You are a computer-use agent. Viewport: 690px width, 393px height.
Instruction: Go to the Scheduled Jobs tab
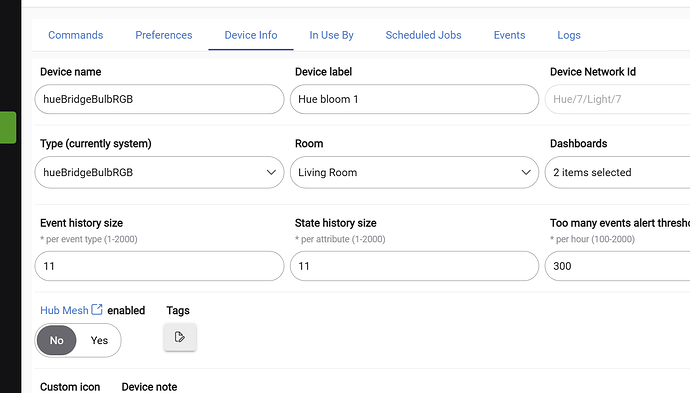tap(423, 35)
